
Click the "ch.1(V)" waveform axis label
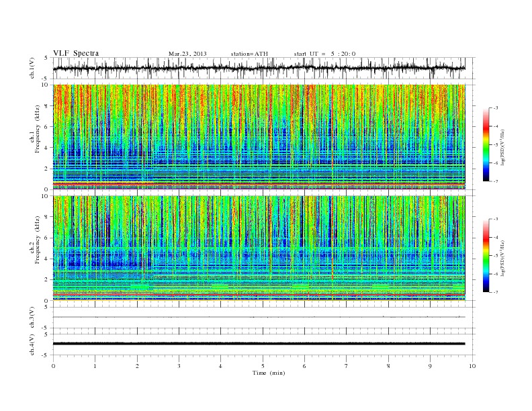[x=32, y=68]
